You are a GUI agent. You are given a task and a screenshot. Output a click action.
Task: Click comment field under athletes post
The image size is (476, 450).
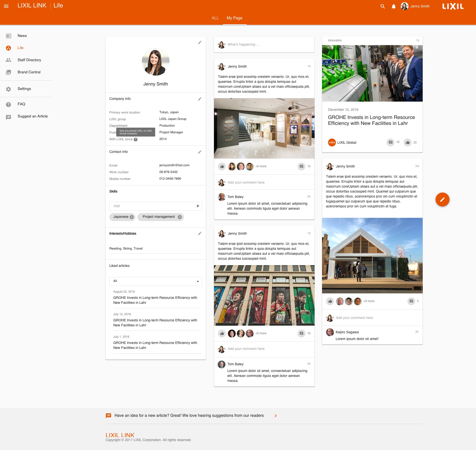click(264, 349)
